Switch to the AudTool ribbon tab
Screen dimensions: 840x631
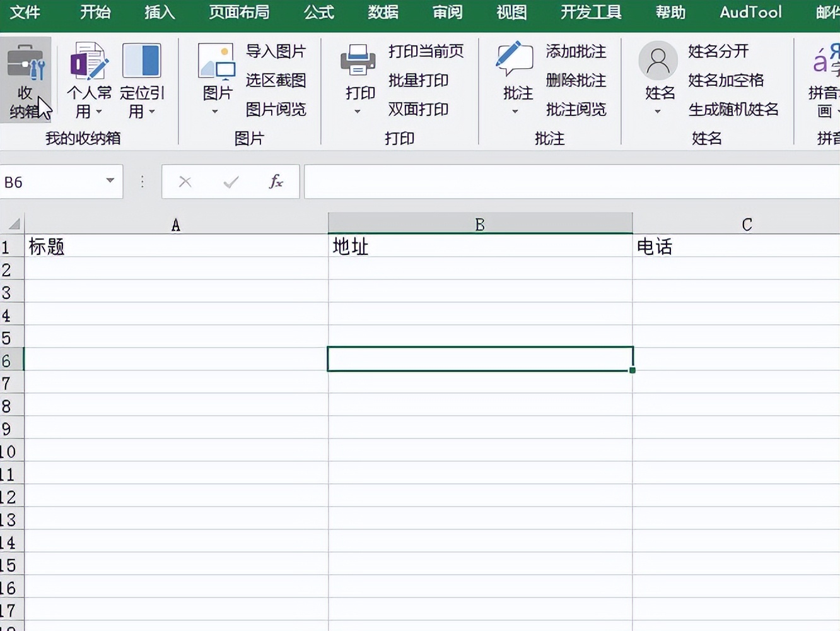750,12
